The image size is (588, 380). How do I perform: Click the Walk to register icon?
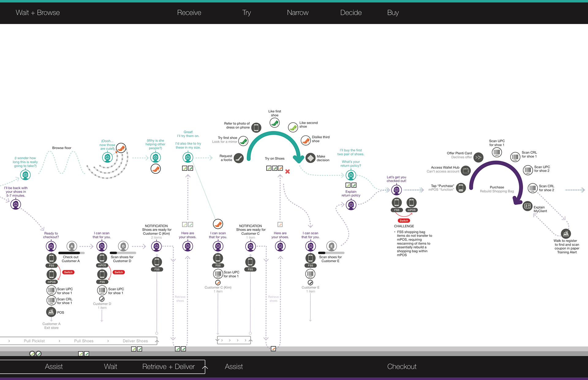566,234
